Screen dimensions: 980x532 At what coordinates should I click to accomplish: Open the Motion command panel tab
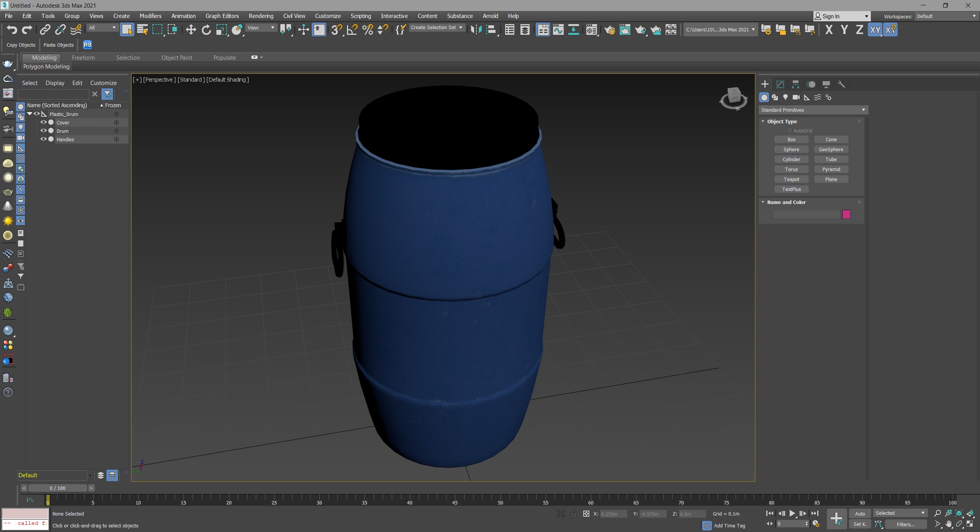click(811, 84)
